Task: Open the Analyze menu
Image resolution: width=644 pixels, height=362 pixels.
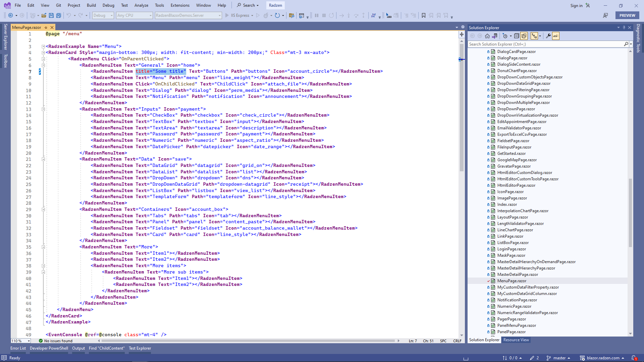Action: click(141, 5)
